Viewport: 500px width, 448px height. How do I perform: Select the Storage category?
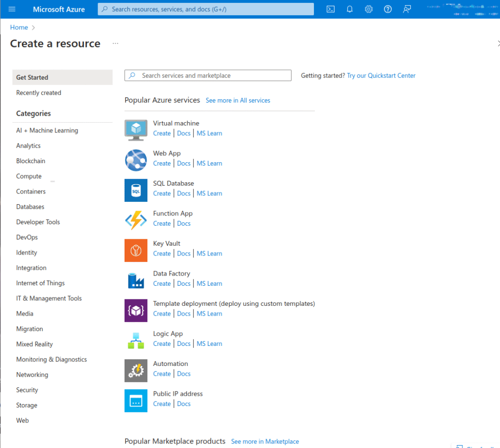[27, 405]
